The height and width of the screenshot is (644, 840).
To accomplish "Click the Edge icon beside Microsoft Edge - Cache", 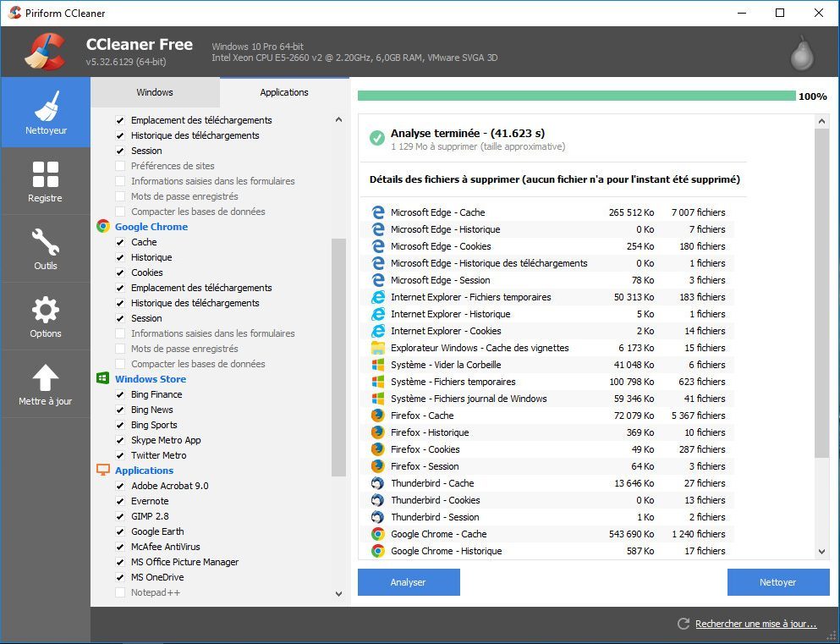I will point(378,212).
